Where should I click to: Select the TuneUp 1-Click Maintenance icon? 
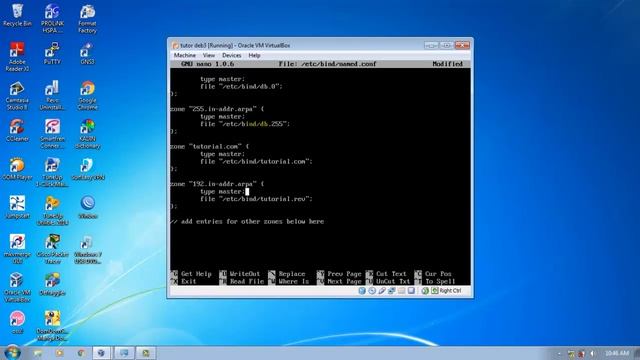52,172
